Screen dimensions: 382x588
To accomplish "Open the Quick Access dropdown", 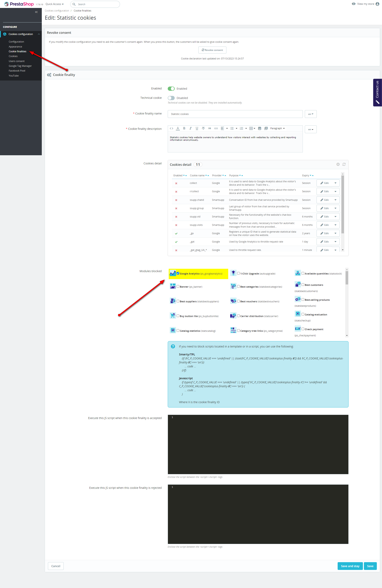I will pos(55,4).
